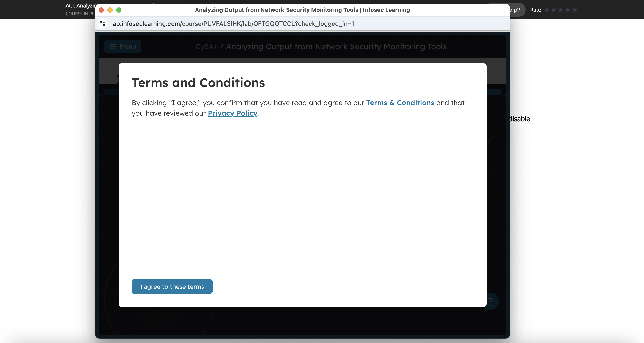Minimize the popup window with yellow button
The height and width of the screenshot is (343, 644).
pos(110,10)
